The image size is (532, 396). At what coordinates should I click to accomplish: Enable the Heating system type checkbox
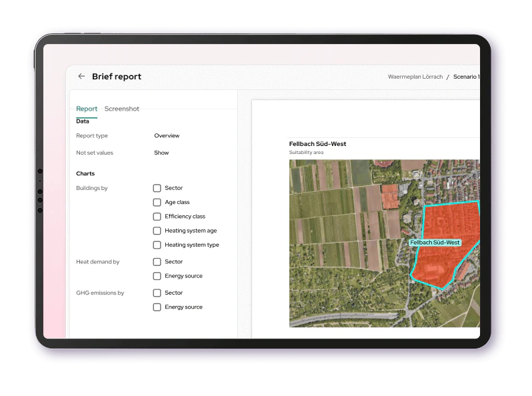[157, 245]
